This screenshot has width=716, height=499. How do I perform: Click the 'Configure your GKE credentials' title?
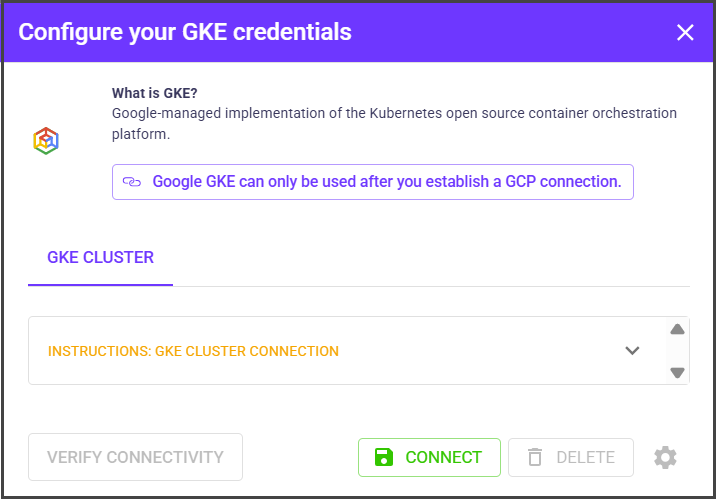(185, 32)
